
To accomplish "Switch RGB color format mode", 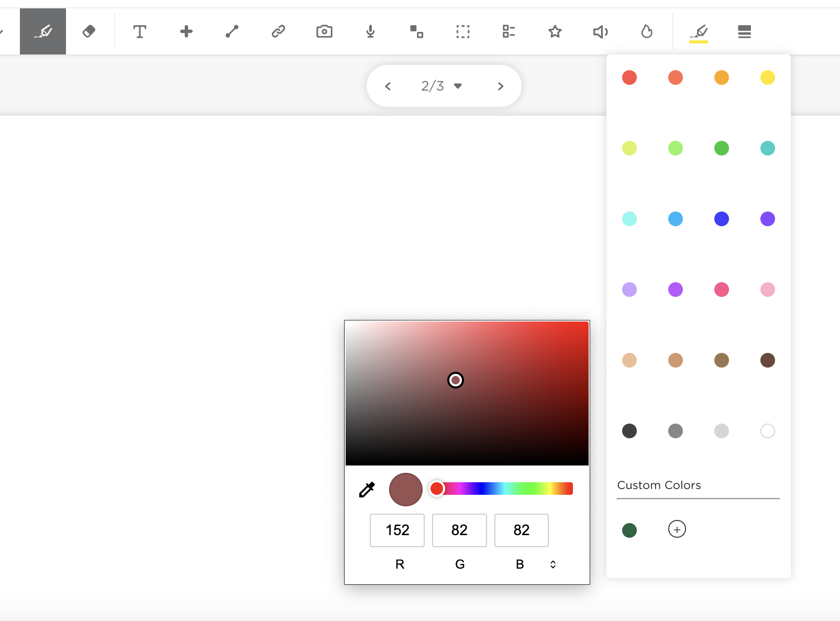I will pyautogui.click(x=553, y=564).
